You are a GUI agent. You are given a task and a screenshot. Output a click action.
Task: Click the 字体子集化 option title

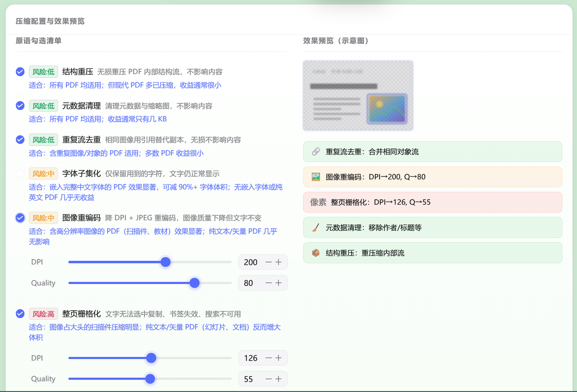click(x=82, y=174)
